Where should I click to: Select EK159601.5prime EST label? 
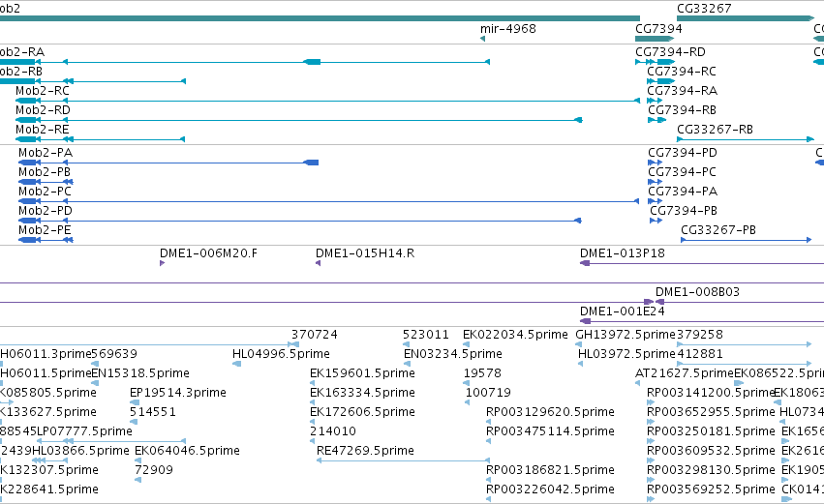point(362,373)
